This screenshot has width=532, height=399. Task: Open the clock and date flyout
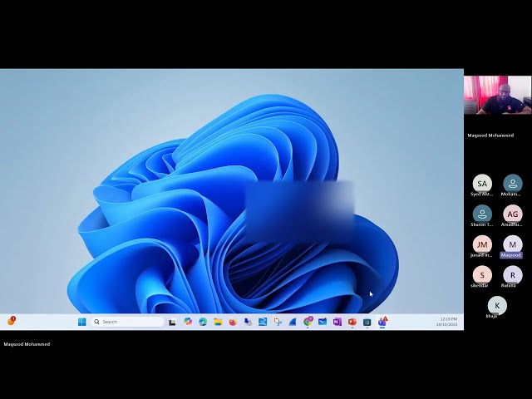point(449,322)
